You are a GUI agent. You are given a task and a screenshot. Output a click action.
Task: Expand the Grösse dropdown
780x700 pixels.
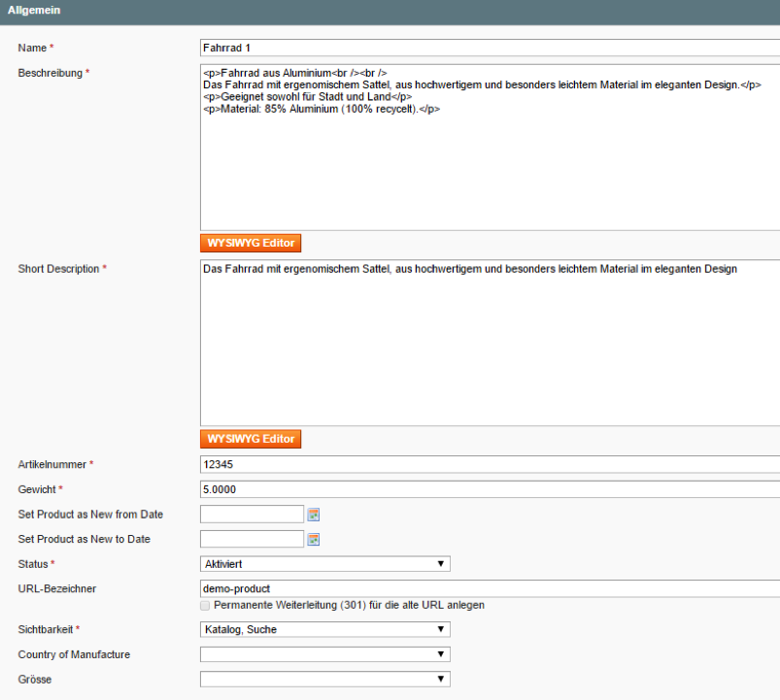[324, 680]
